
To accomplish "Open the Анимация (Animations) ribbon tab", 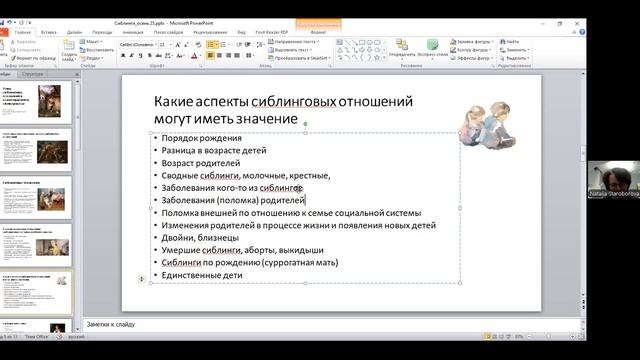I will point(133,32).
